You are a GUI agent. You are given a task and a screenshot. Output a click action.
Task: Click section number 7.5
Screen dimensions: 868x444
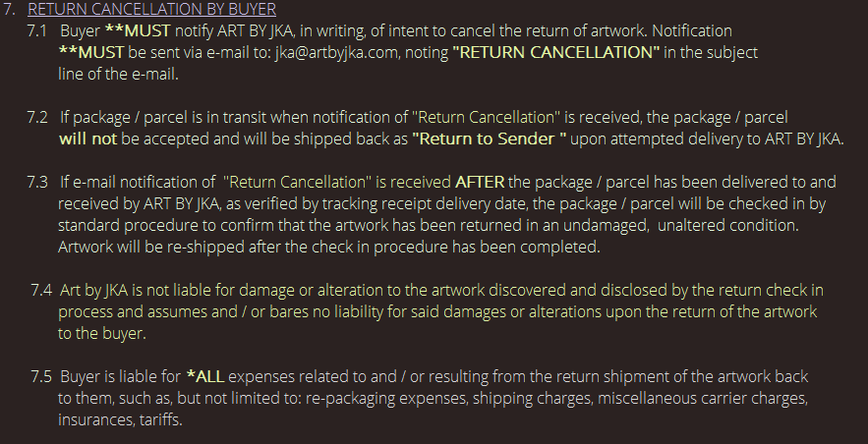[41, 376]
